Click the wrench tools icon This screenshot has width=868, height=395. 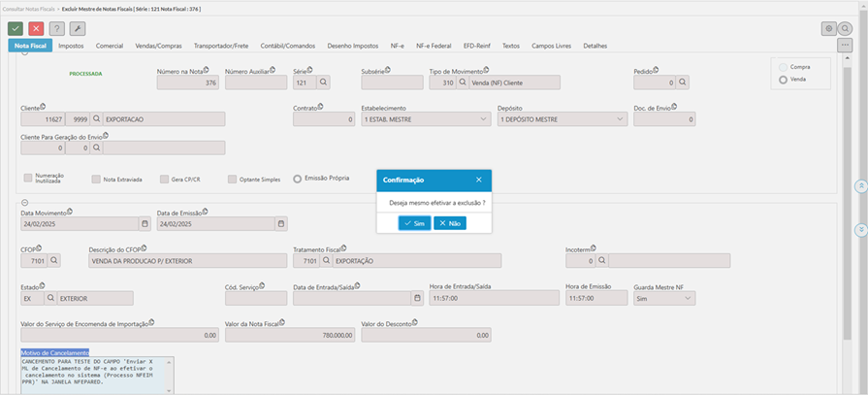[78, 29]
